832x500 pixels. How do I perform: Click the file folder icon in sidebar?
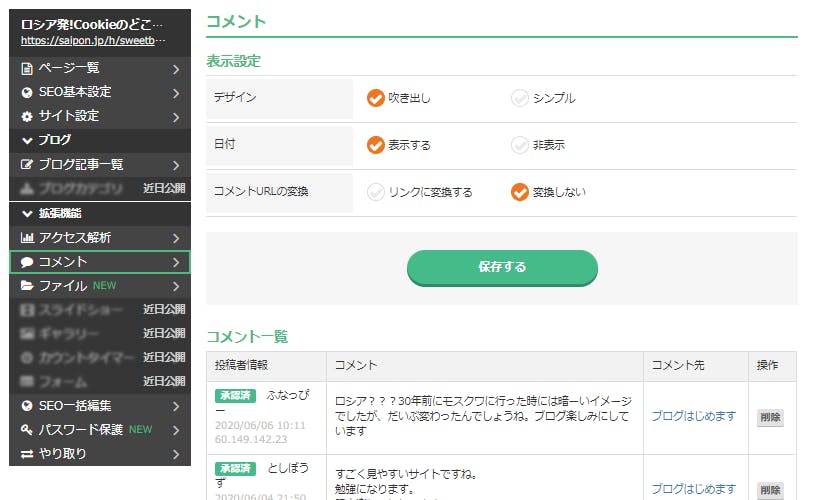click(27, 286)
